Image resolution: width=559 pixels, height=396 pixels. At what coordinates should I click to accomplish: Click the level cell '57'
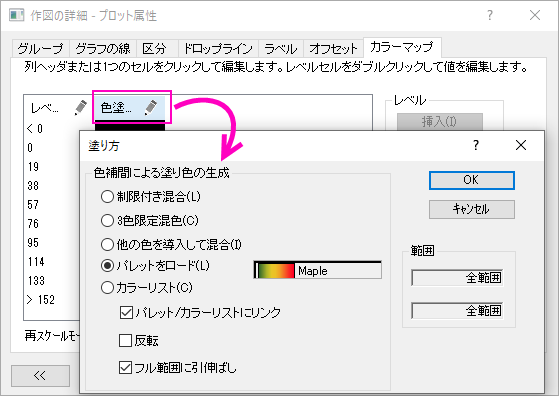tap(33, 205)
